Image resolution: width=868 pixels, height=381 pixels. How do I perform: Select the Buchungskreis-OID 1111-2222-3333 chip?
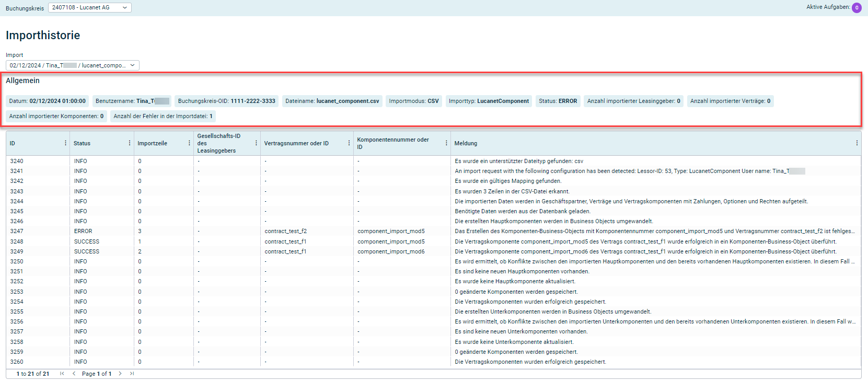point(227,101)
